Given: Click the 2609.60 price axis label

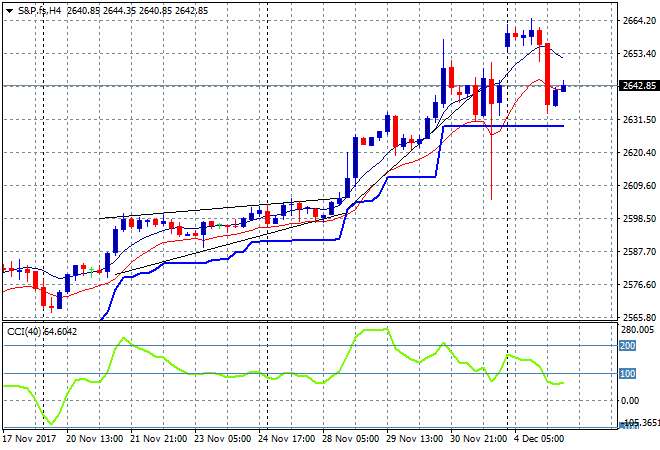Looking at the screenshot, I should click(639, 185).
